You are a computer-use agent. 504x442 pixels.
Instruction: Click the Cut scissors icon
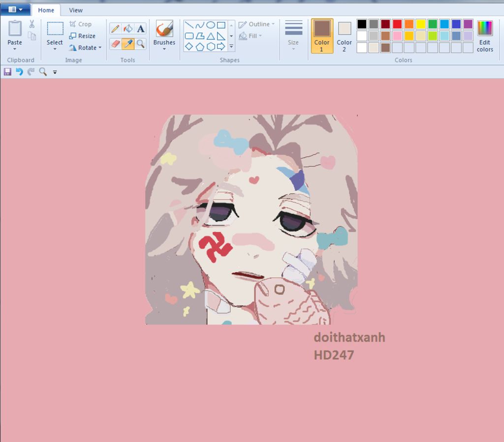pyautogui.click(x=32, y=24)
